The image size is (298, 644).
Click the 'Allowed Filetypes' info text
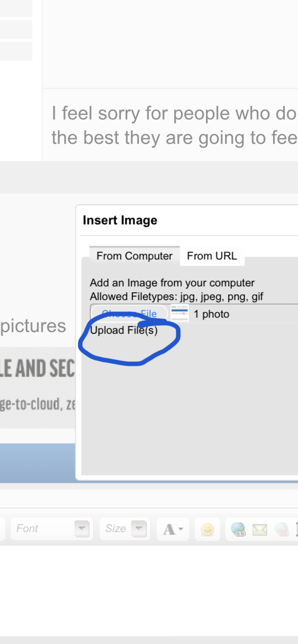tap(177, 297)
